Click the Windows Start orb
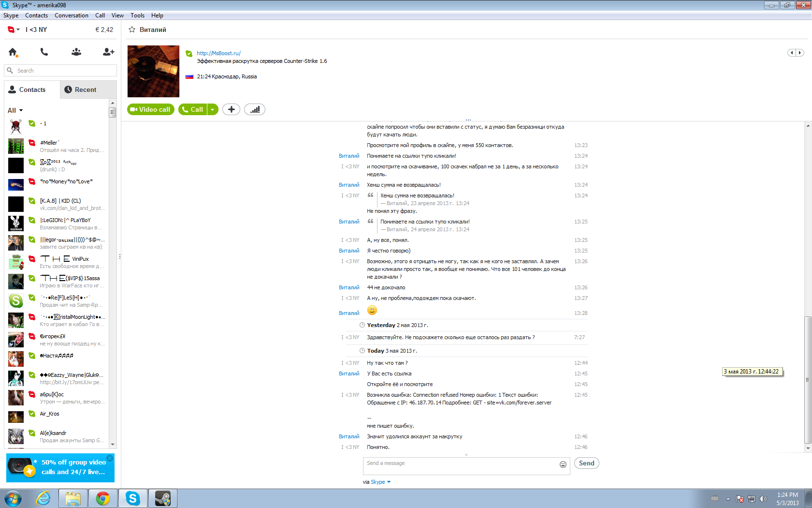812x508 pixels. click(13, 498)
